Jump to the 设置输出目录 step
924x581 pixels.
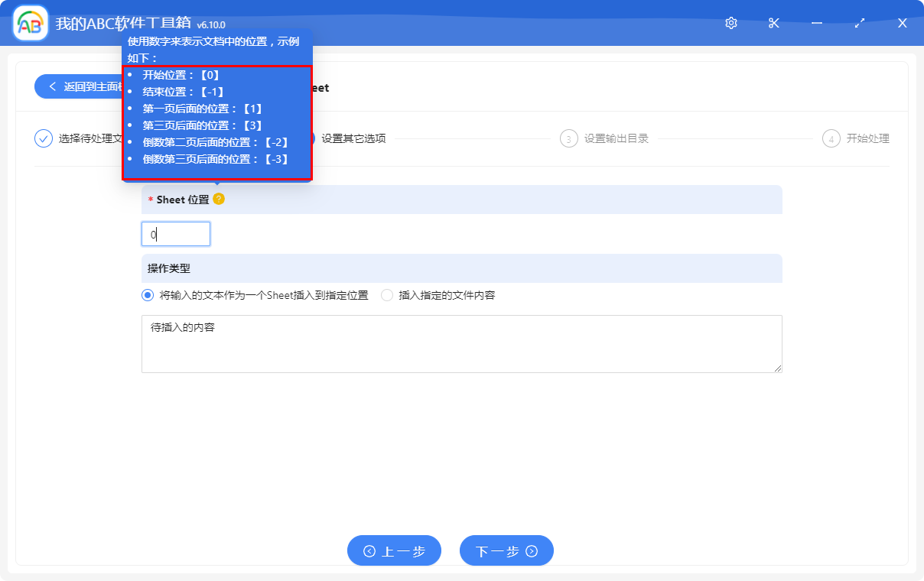(x=616, y=138)
